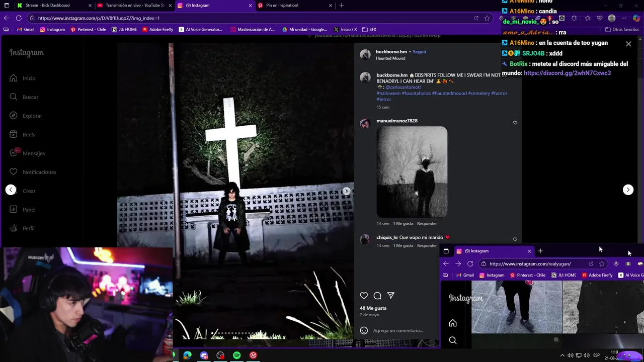Close the Instagram tab in the small window
This screenshot has height=362, width=644.
point(529,251)
